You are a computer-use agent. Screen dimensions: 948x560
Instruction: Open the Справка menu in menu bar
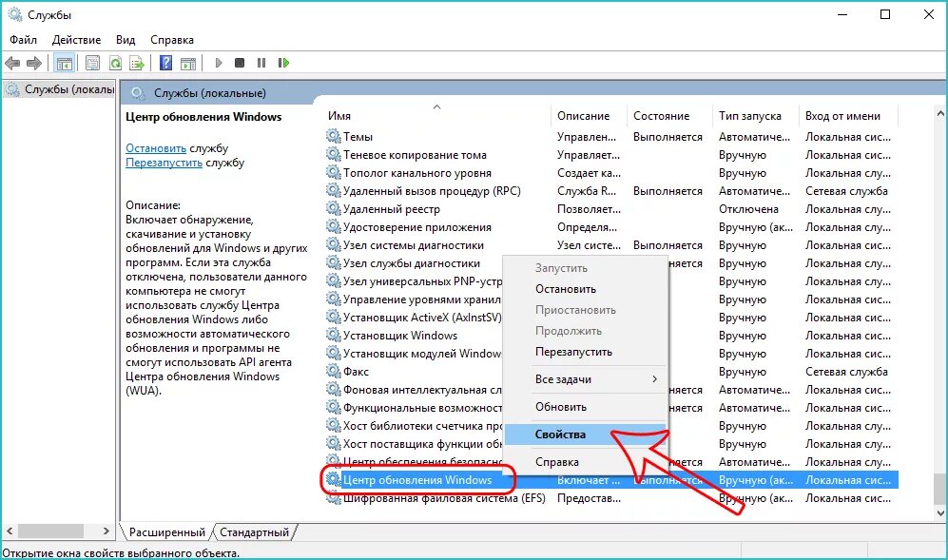pyautogui.click(x=172, y=40)
